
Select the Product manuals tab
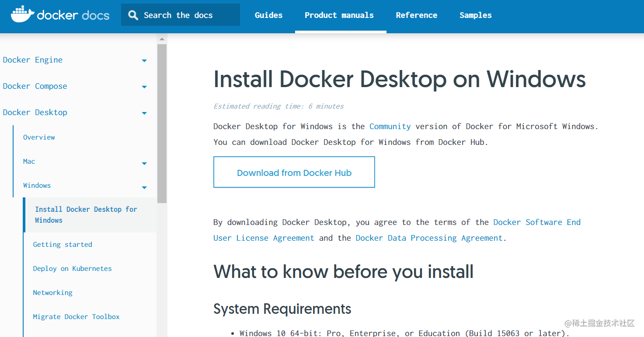[339, 15]
